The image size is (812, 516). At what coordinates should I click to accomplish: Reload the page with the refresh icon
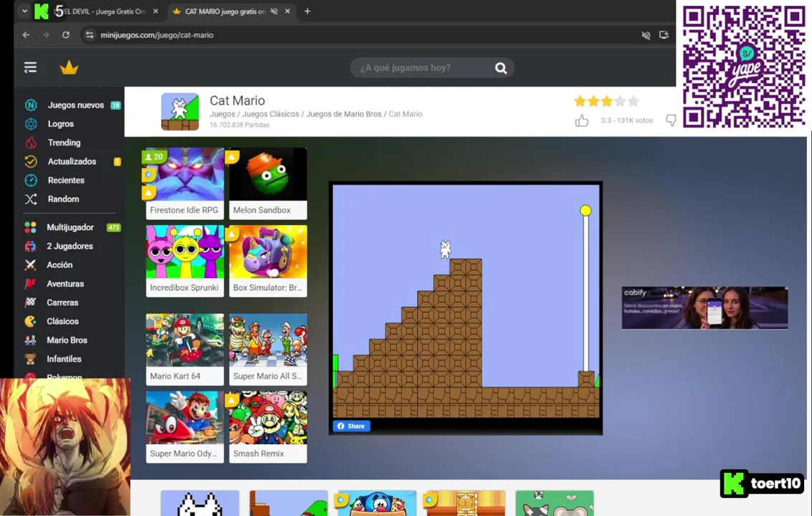[x=66, y=35]
